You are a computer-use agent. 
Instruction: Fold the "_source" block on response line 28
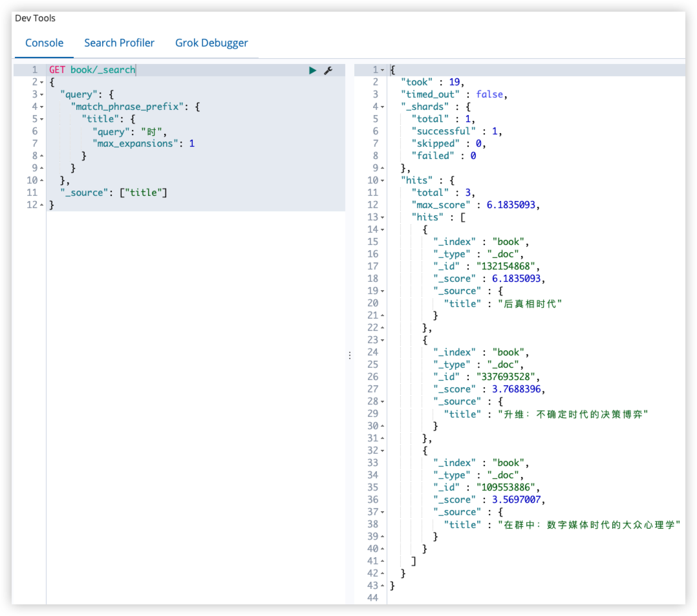[382, 402]
